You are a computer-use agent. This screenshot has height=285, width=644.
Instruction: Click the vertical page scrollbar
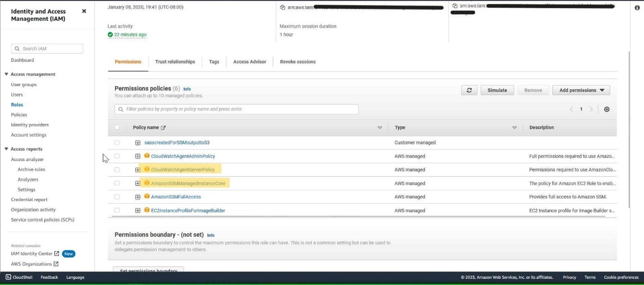click(629, 130)
